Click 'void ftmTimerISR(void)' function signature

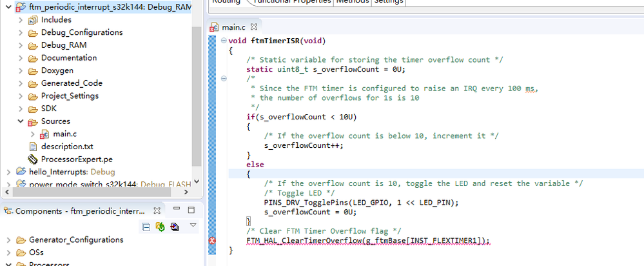point(277,41)
